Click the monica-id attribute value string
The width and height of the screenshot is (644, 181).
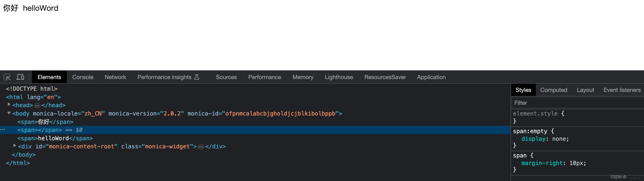pyautogui.click(x=280, y=114)
